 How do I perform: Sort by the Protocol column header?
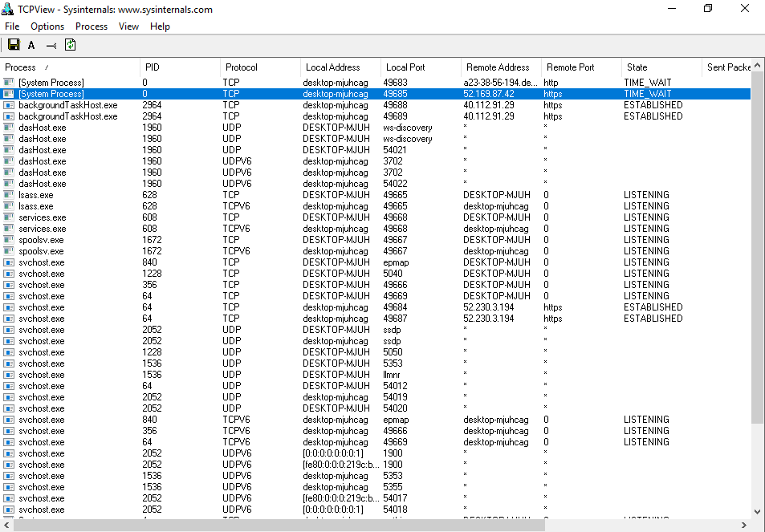[x=261, y=67]
